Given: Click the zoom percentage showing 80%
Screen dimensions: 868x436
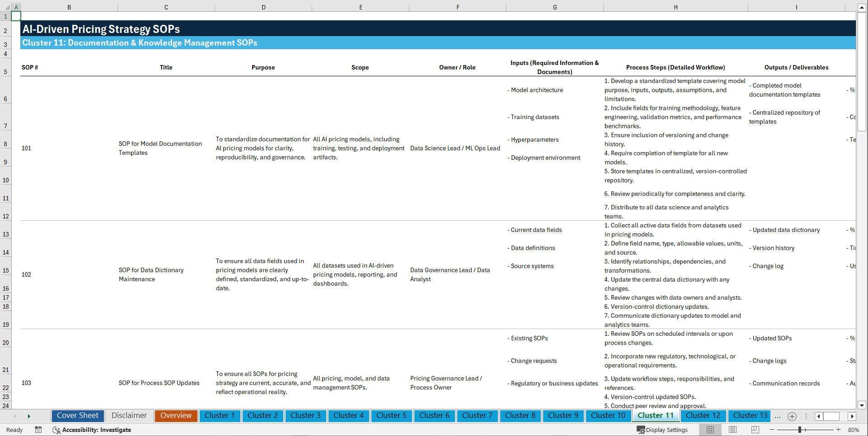Looking at the screenshot, I should (854, 430).
